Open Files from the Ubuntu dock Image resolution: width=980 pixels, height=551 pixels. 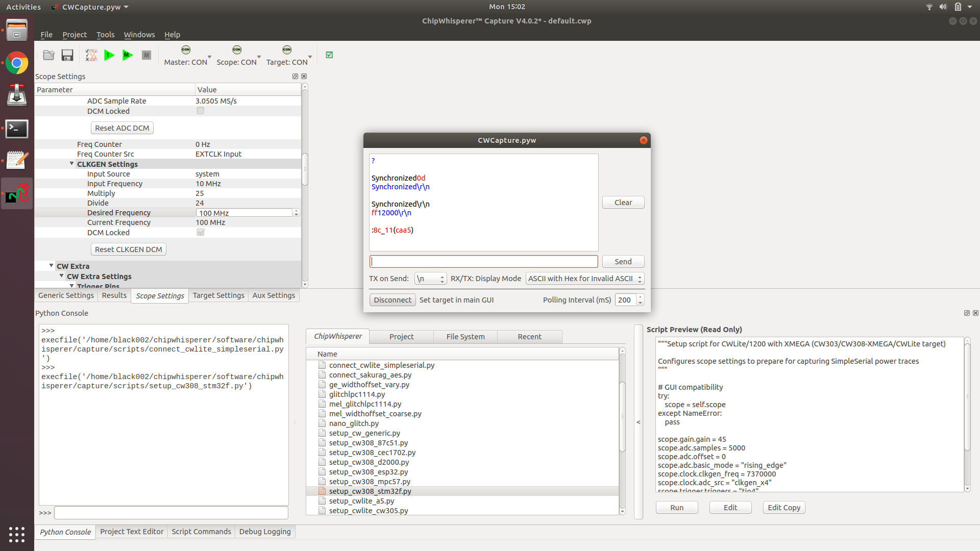pyautogui.click(x=17, y=30)
